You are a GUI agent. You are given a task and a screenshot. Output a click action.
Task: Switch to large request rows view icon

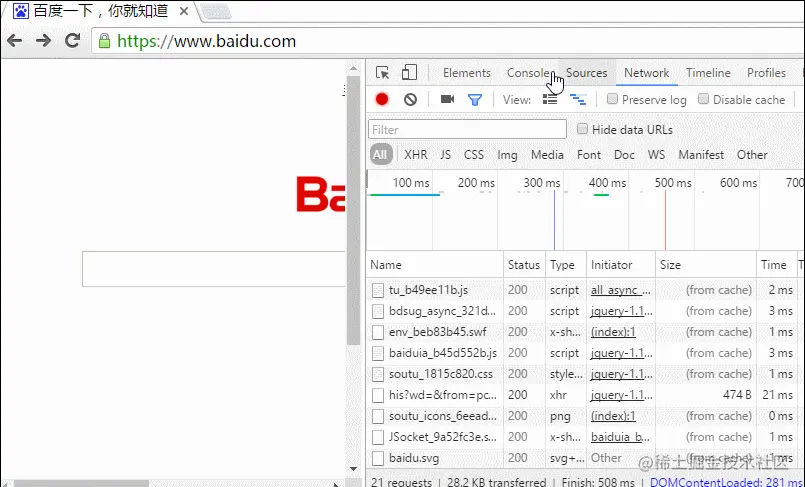(x=550, y=99)
